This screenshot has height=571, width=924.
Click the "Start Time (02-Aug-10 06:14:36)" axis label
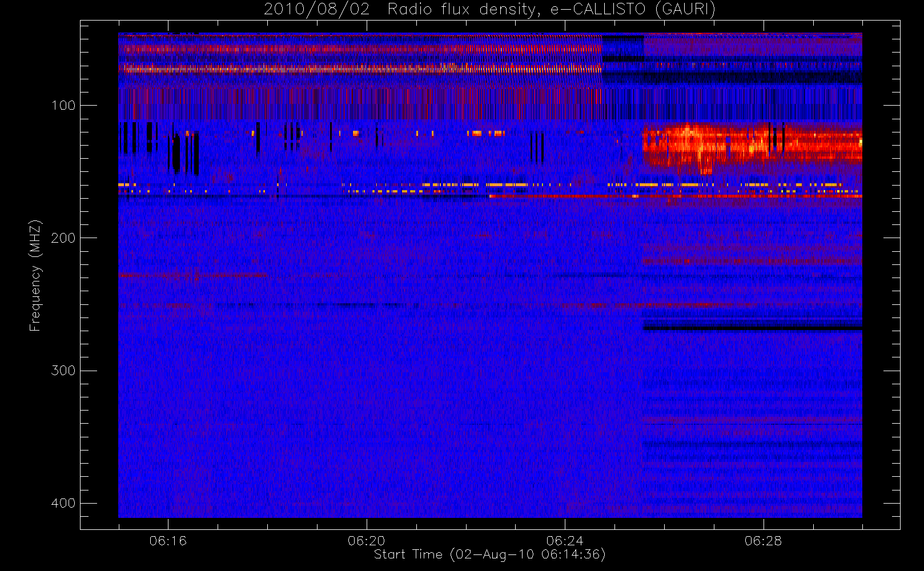(489, 554)
